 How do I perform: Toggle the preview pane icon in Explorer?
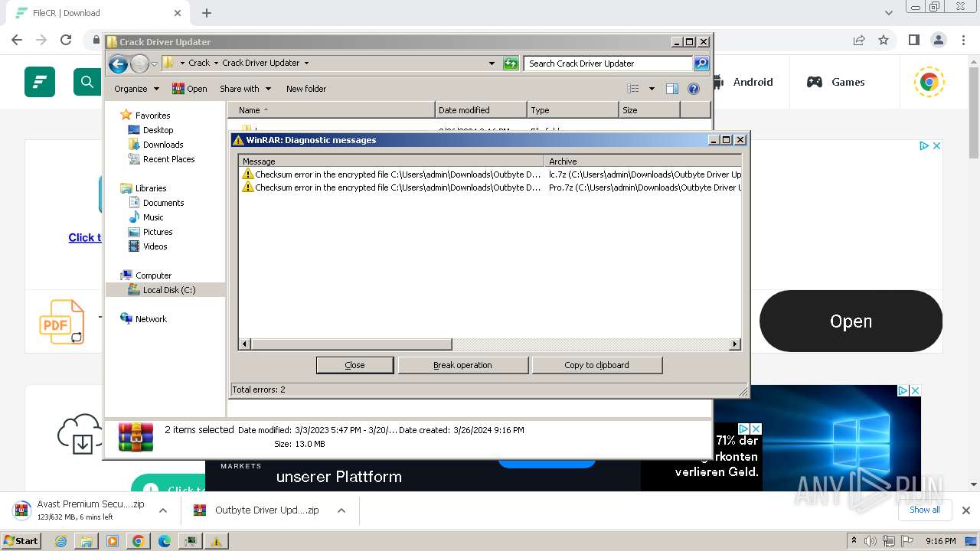coord(672,89)
